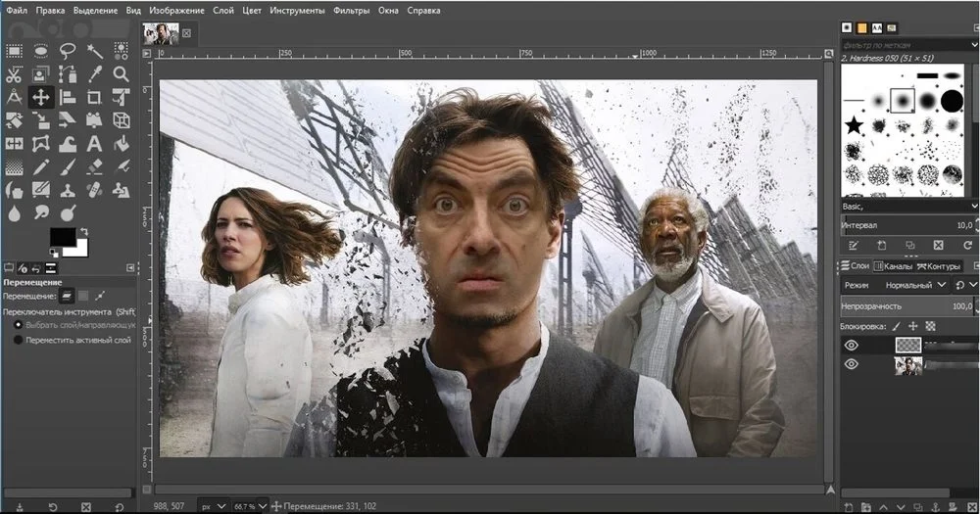Pick the Zoom magnifier tool
This screenshot has width=980, height=514.
pyautogui.click(x=122, y=73)
